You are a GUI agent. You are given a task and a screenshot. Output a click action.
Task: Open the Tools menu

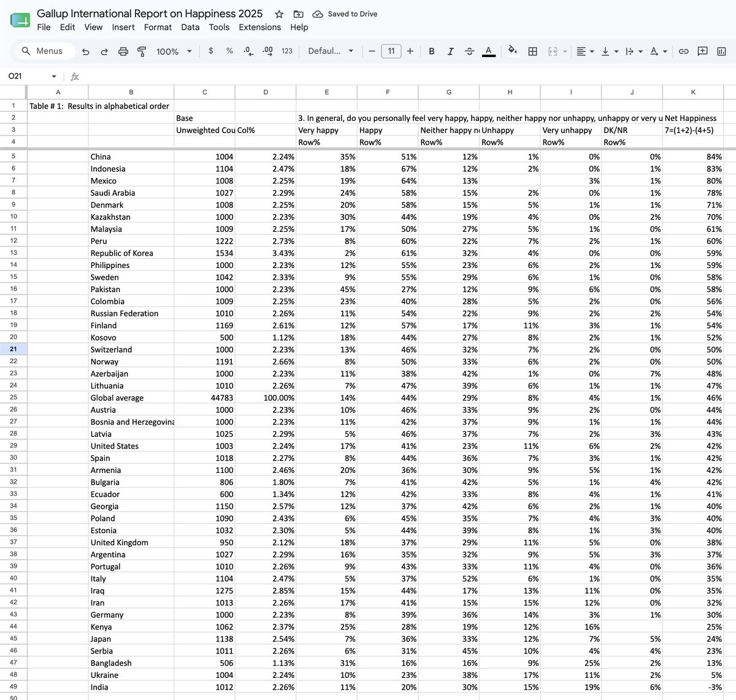click(219, 27)
